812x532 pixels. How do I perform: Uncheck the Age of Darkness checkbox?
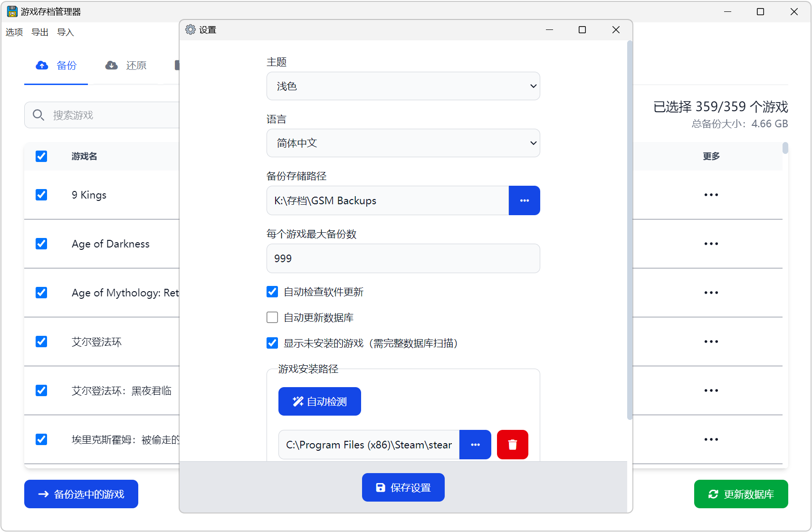pos(41,244)
